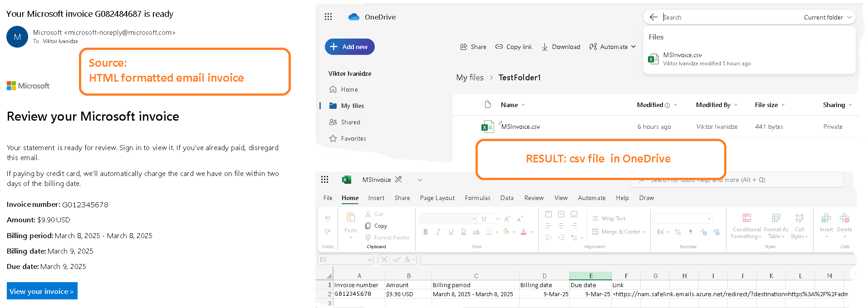Image resolution: width=868 pixels, height=308 pixels.
Task: Toggle Wrap Text
Action: pos(609,219)
